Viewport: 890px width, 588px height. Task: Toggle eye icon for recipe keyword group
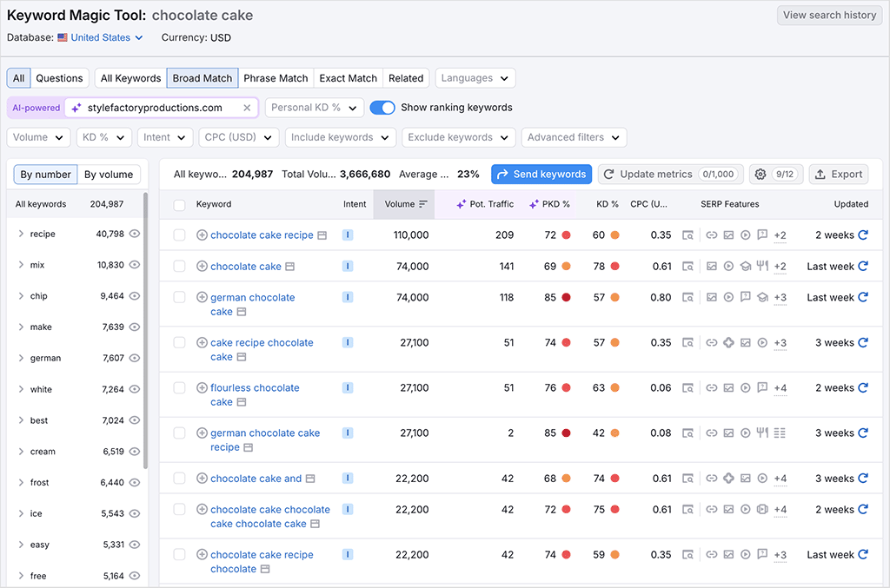[135, 234]
